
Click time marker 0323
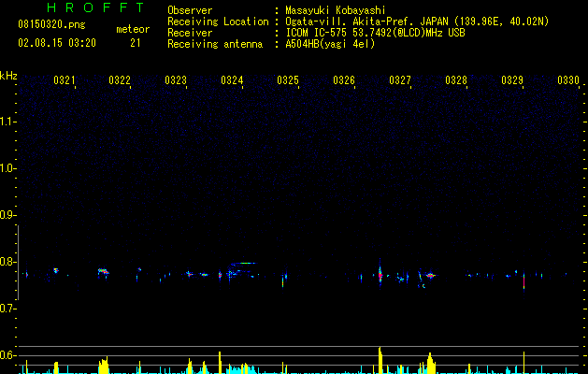[x=176, y=80]
